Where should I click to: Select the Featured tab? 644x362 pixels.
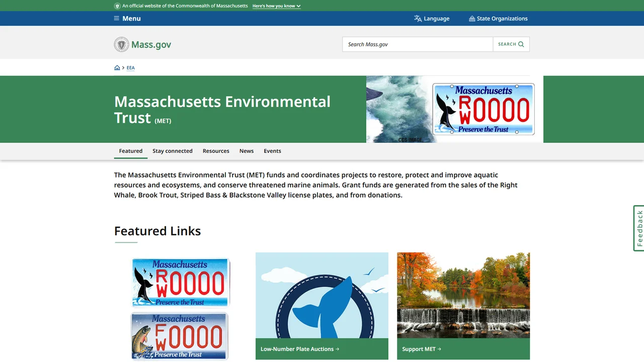tap(131, 151)
